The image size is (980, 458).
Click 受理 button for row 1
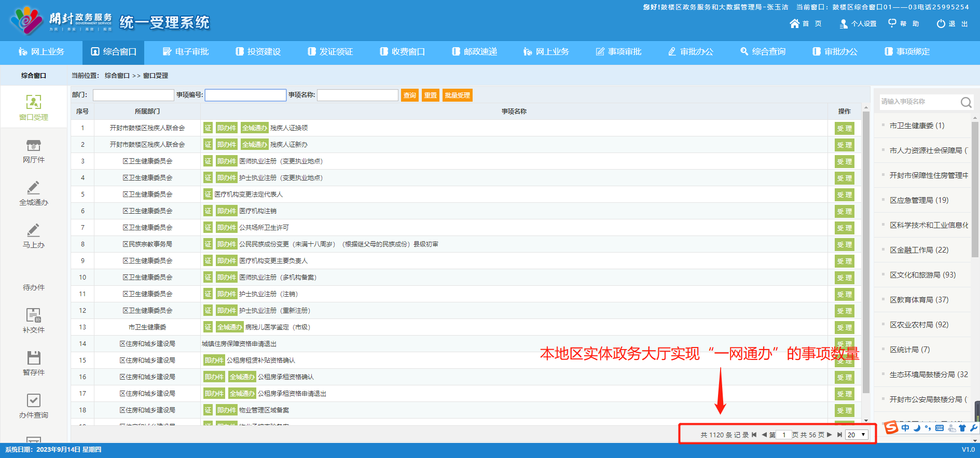coord(844,129)
